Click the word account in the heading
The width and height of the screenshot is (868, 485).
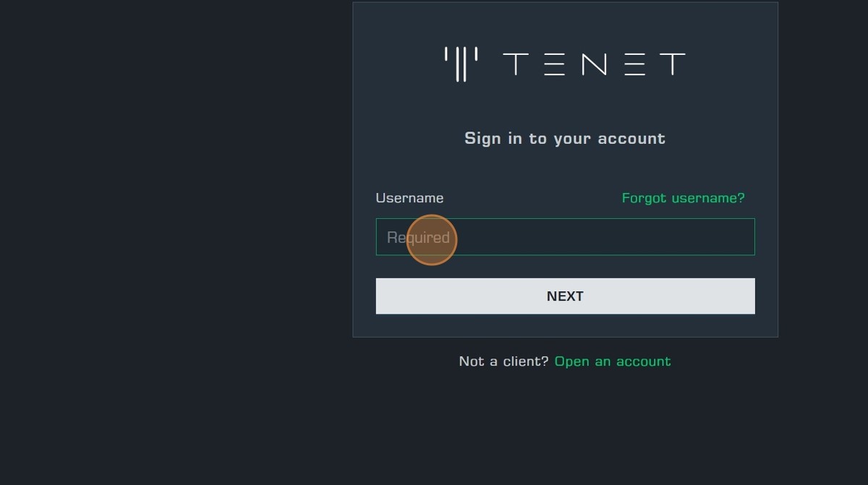[x=630, y=138]
